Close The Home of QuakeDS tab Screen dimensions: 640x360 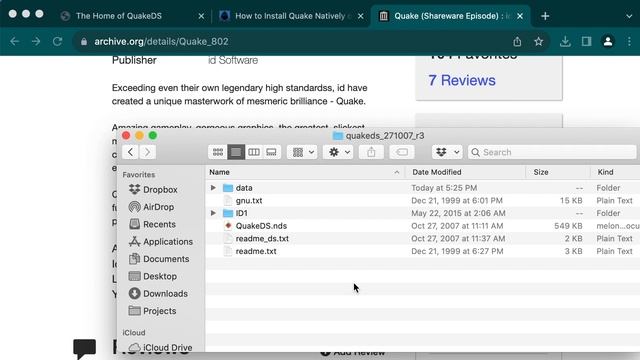201,16
